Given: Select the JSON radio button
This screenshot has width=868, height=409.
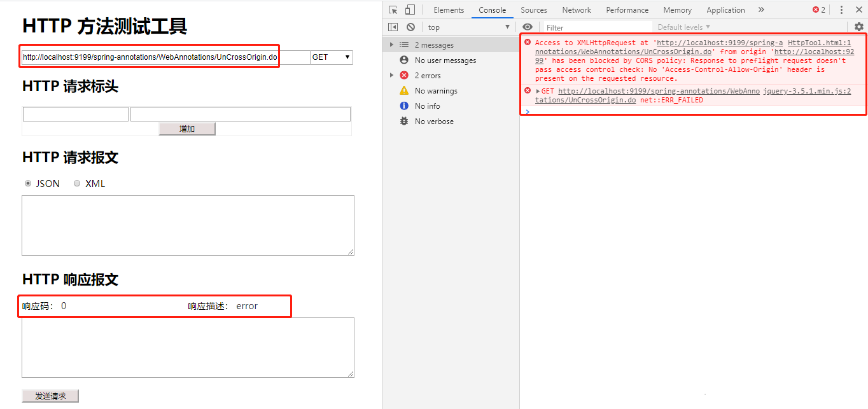Looking at the screenshot, I should pyautogui.click(x=28, y=184).
